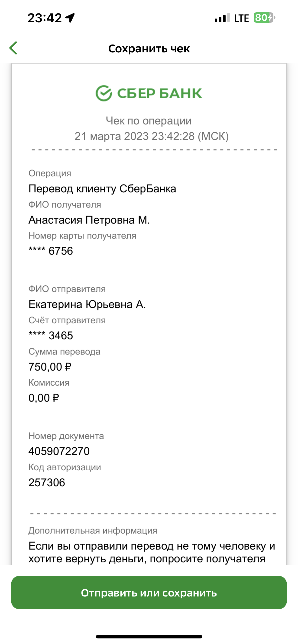This screenshot has height=644, width=298.
Task: Tap the LTE network indicator
Action: click(x=241, y=18)
